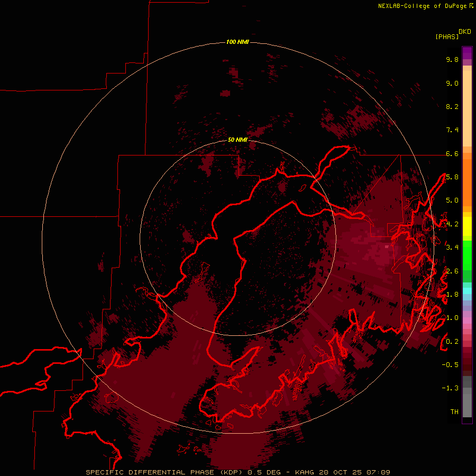Click the -0.5 scale value
The width and height of the screenshot is (476, 476).
pos(450,365)
